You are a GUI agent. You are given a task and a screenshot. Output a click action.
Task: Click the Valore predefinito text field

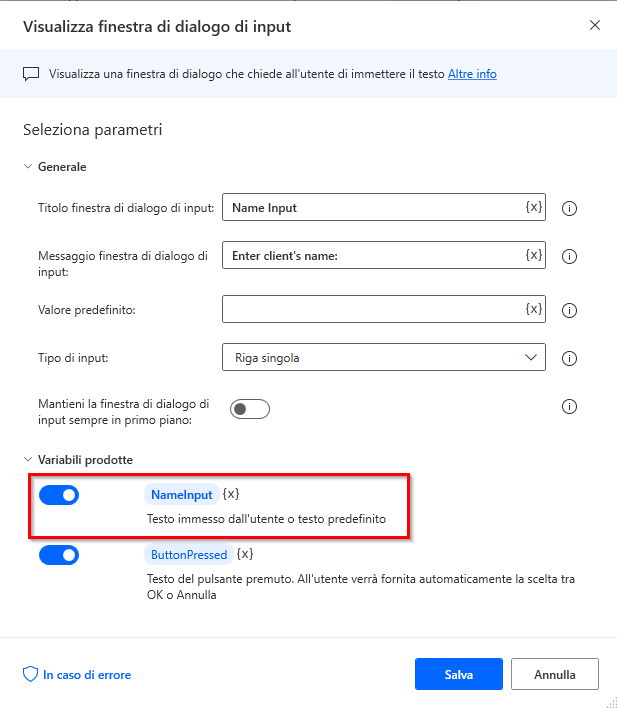pyautogui.click(x=370, y=309)
